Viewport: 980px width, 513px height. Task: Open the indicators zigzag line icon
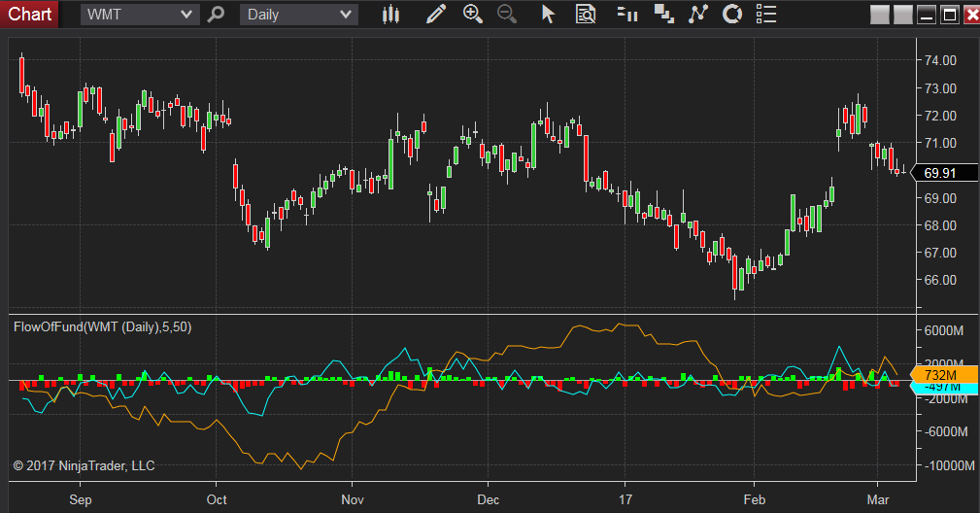[x=698, y=14]
